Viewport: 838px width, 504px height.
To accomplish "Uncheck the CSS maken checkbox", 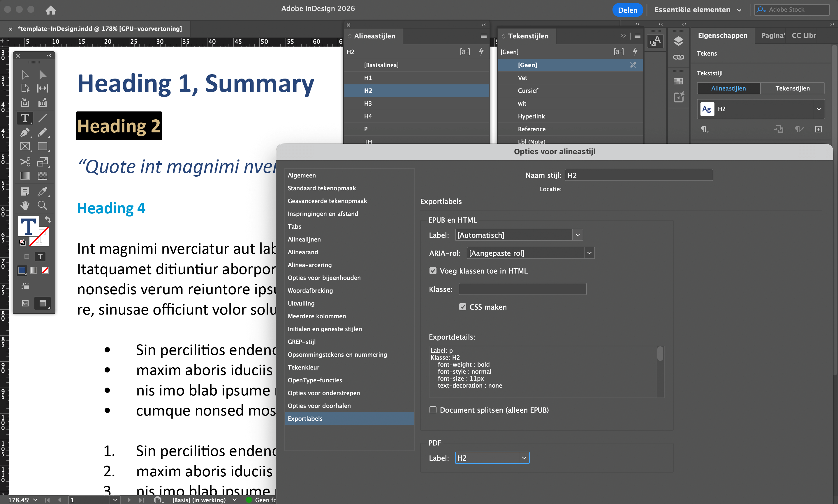I will click(462, 307).
